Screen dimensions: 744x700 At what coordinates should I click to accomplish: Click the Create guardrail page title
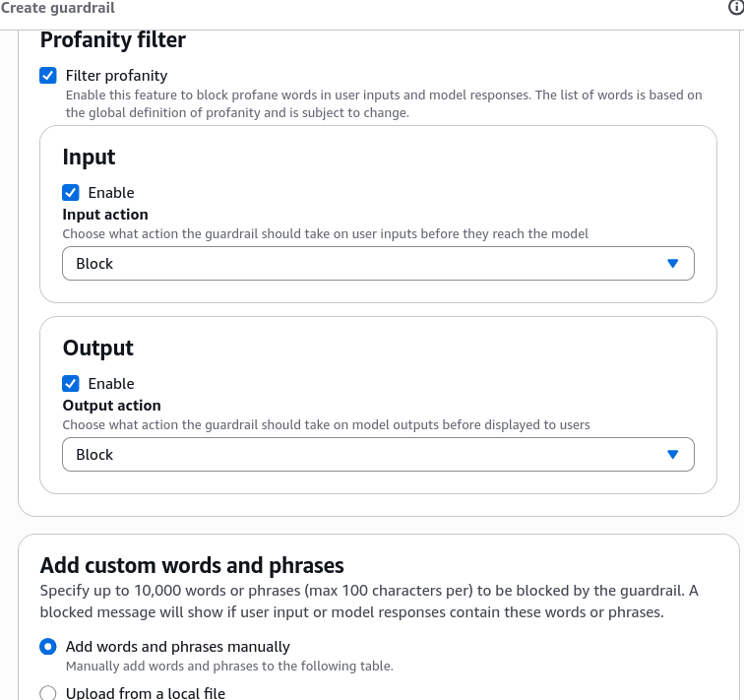click(57, 8)
